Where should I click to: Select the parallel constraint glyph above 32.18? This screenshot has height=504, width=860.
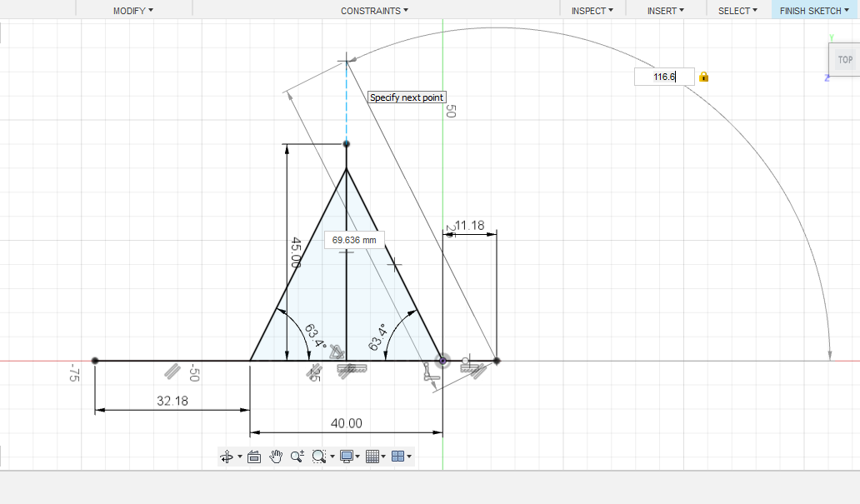tap(172, 372)
